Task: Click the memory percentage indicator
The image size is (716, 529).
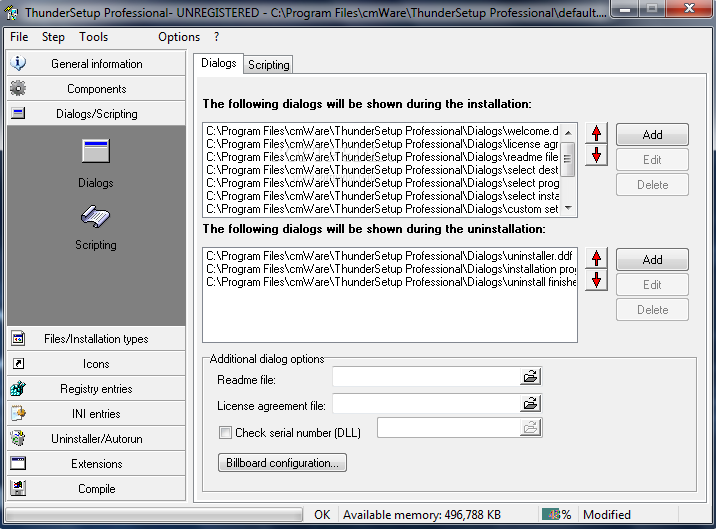Action: 557,515
